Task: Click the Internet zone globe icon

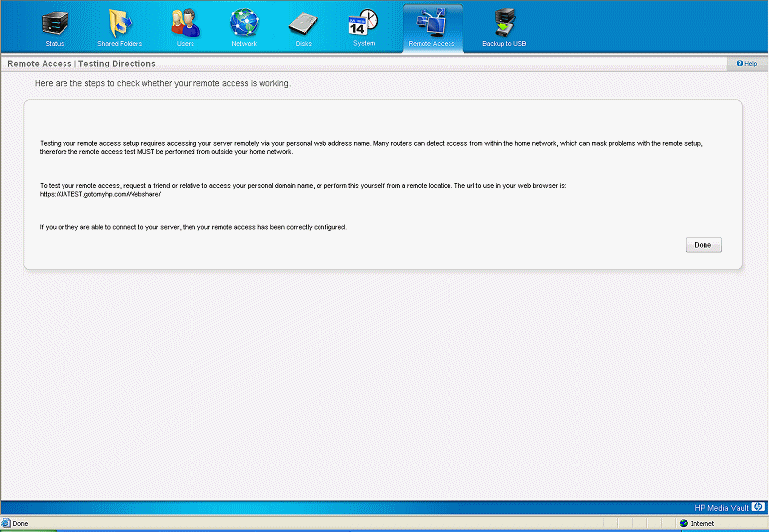Action: 684,523
